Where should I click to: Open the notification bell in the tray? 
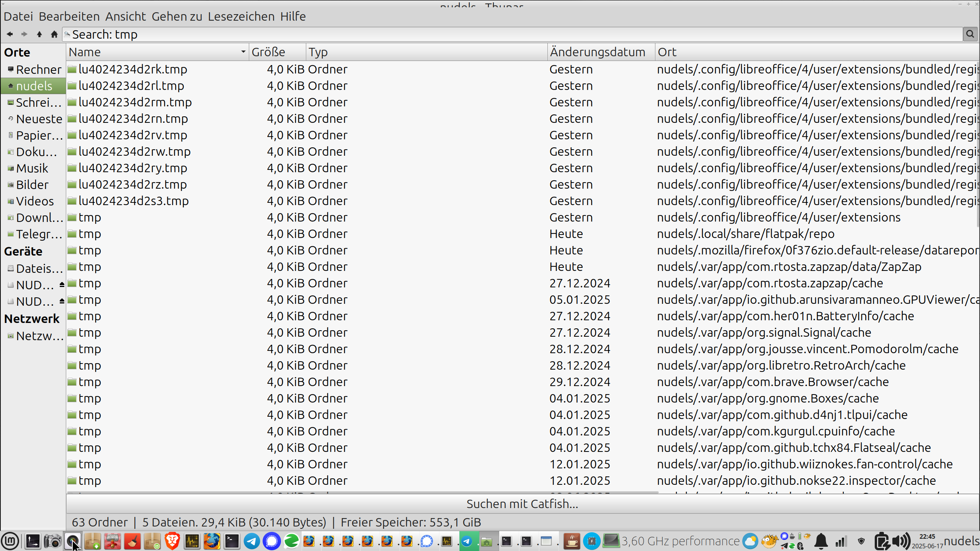(821, 541)
